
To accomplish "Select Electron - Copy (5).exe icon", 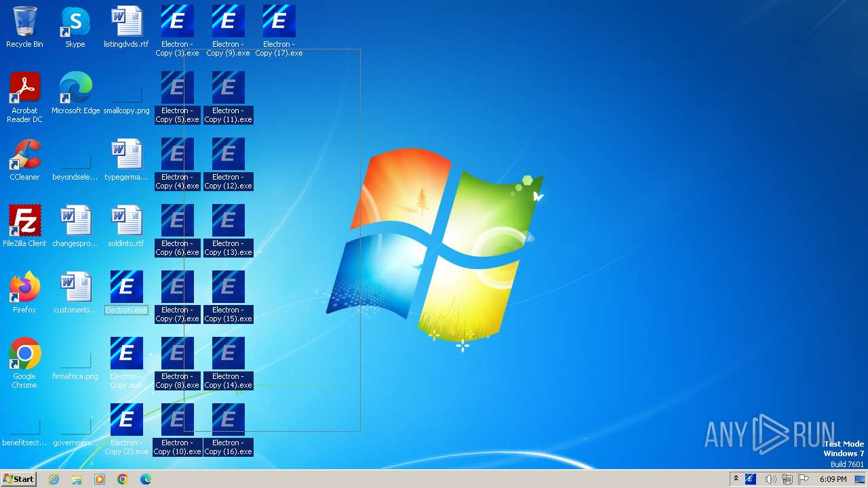I will click(x=177, y=97).
